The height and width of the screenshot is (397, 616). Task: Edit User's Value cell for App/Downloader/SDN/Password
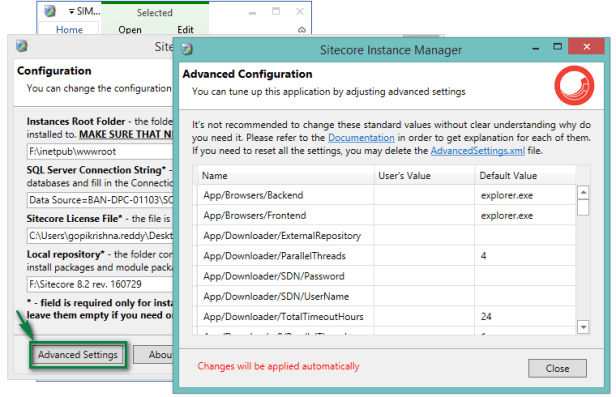coord(424,276)
